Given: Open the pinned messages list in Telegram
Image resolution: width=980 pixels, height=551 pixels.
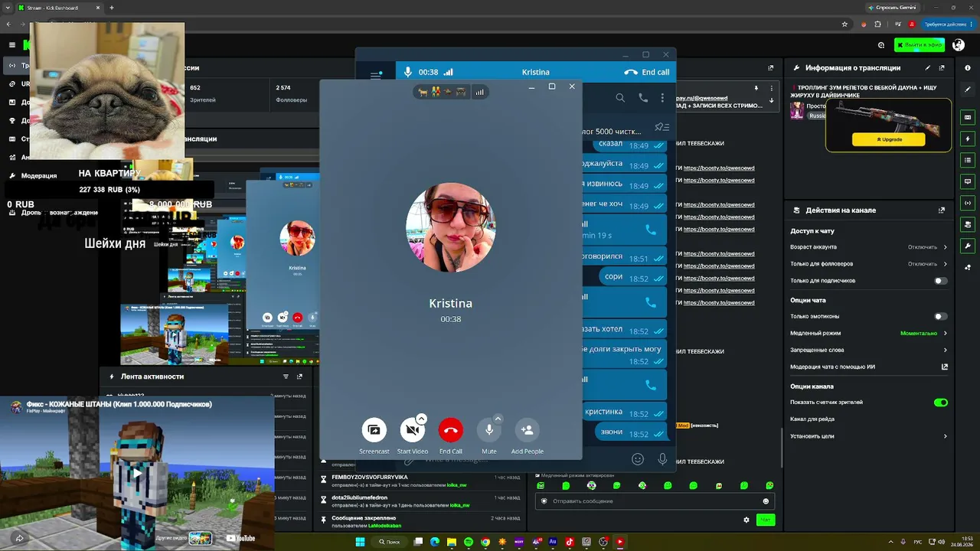Looking at the screenshot, I should 662,127.
